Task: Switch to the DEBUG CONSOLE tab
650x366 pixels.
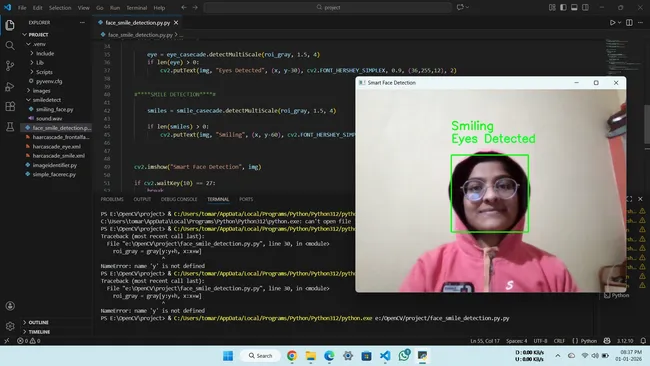Action: tap(179, 199)
